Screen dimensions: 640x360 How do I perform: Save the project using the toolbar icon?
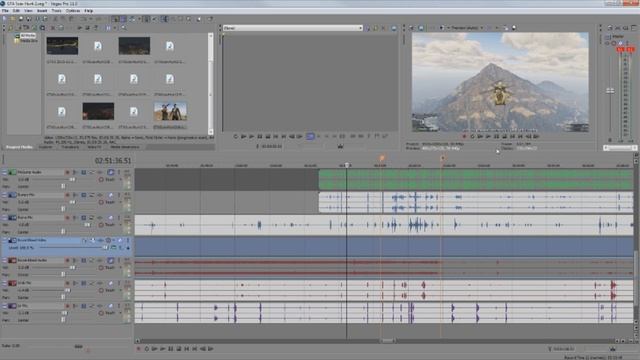pos(21,19)
